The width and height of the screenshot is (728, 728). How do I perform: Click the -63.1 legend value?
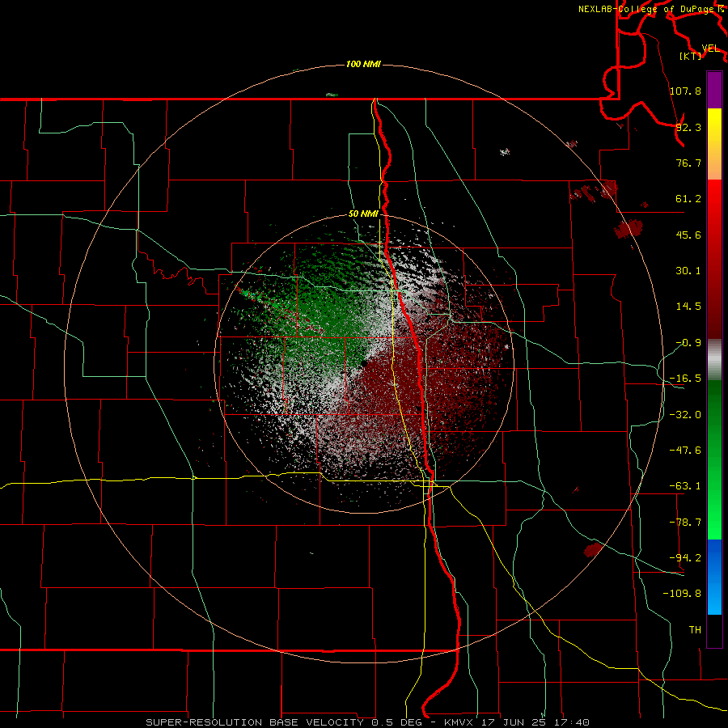(685, 486)
